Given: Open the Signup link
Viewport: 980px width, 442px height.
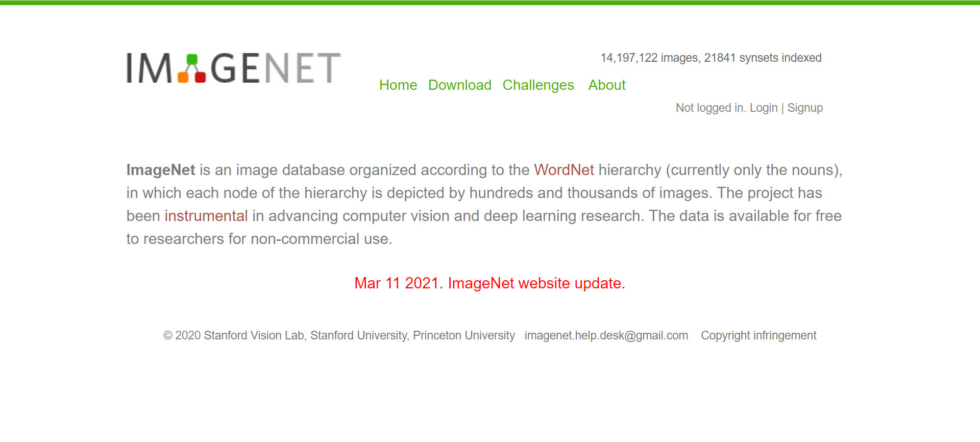Looking at the screenshot, I should (x=805, y=108).
